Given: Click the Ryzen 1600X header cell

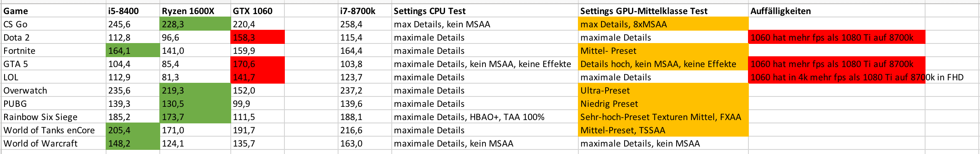Looking at the screenshot, I should pos(195,11).
